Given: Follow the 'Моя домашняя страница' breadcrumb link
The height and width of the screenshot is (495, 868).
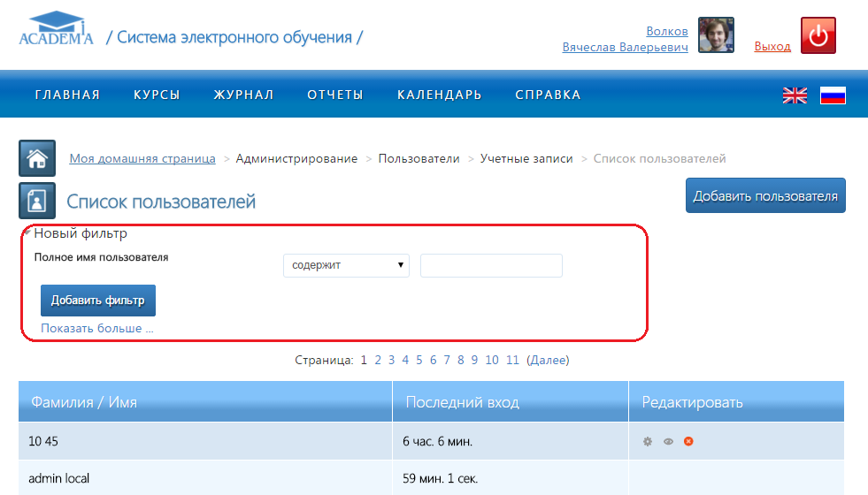Looking at the screenshot, I should tap(142, 159).
